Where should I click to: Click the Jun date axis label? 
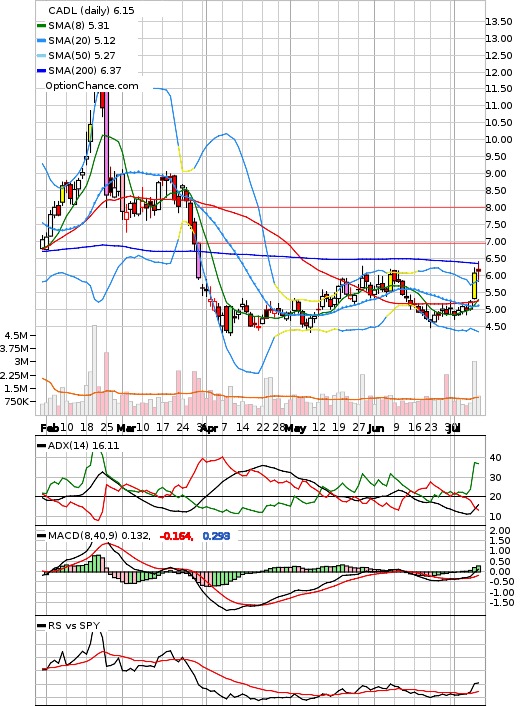(376, 428)
